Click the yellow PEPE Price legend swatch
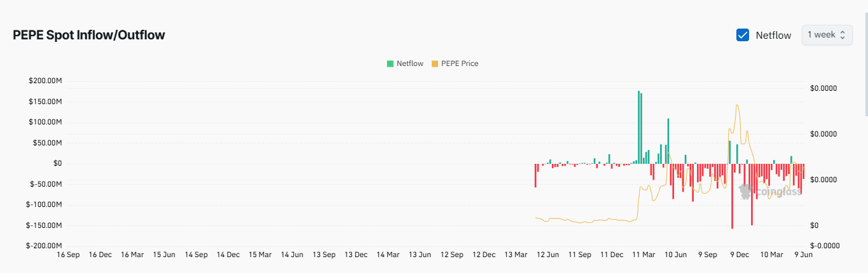Screen dimensions: 868x273 [435, 63]
